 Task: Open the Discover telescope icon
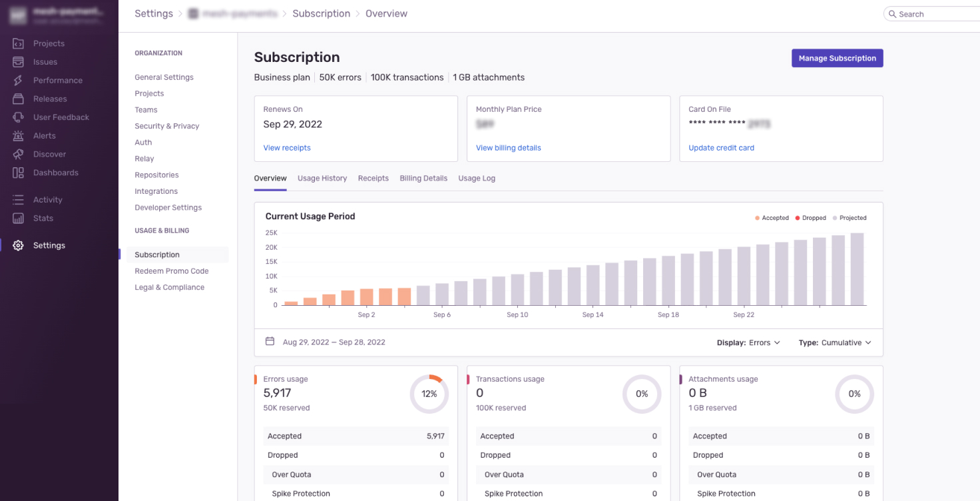click(x=19, y=154)
